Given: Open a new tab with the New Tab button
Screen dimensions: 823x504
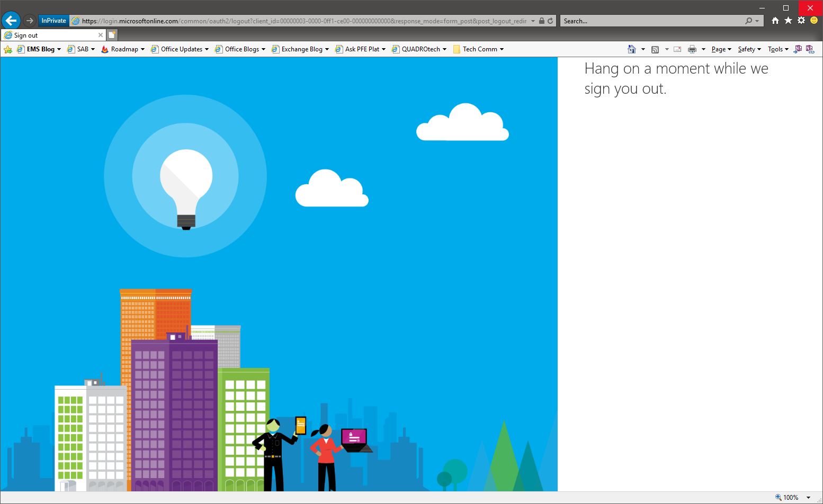Looking at the screenshot, I should click(x=112, y=35).
